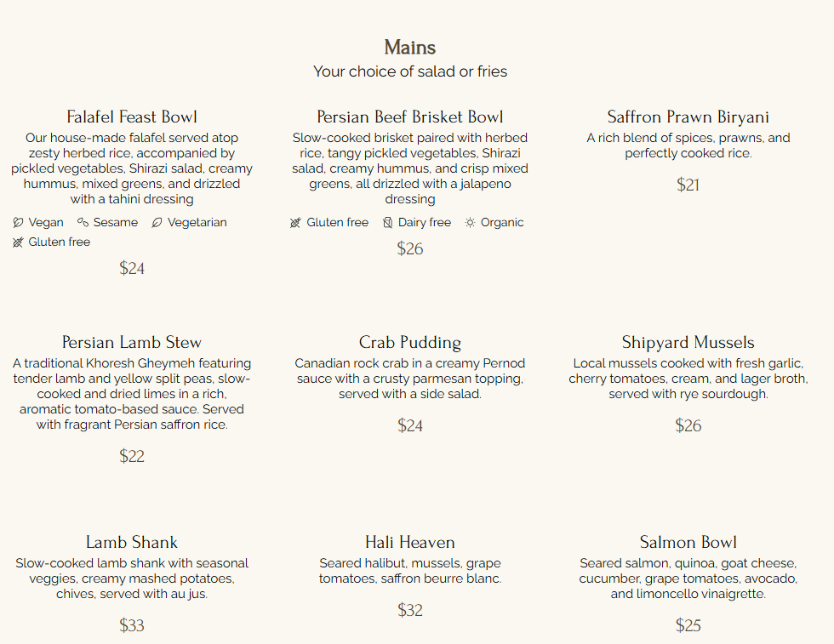Click Gluten free icon under Falafel Feast Bowl

point(18,242)
